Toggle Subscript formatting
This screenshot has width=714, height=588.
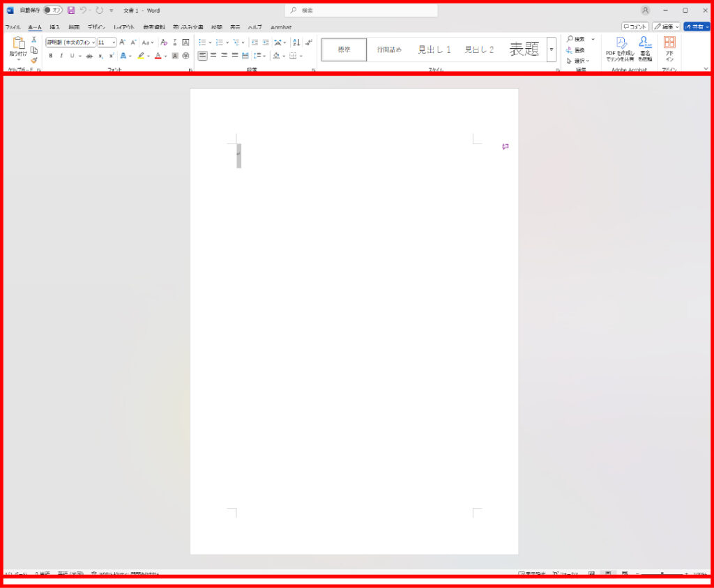tap(100, 56)
